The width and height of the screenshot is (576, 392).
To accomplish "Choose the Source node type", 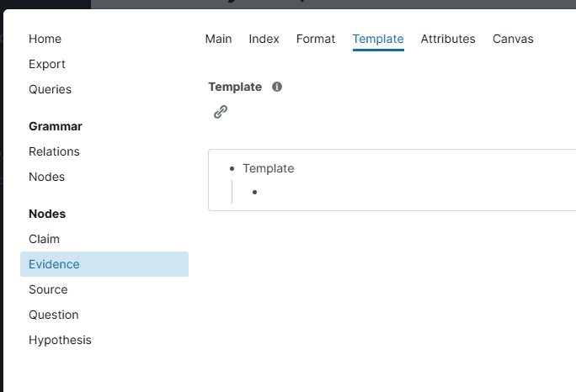I will point(48,289).
